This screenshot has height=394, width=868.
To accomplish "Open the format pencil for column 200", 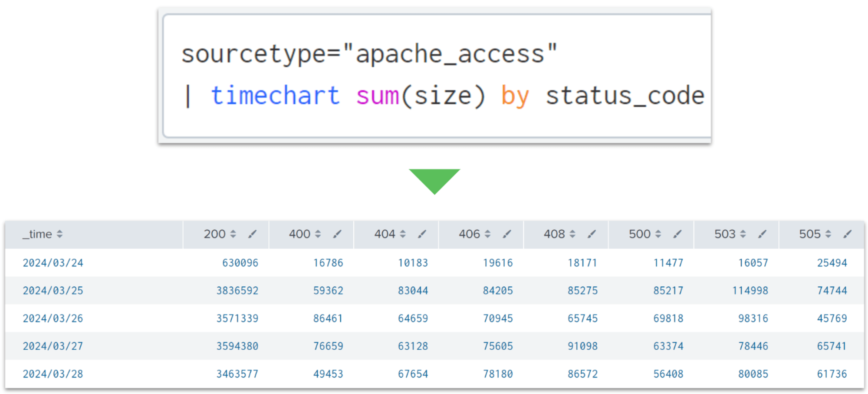I will click(x=252, y=234).
